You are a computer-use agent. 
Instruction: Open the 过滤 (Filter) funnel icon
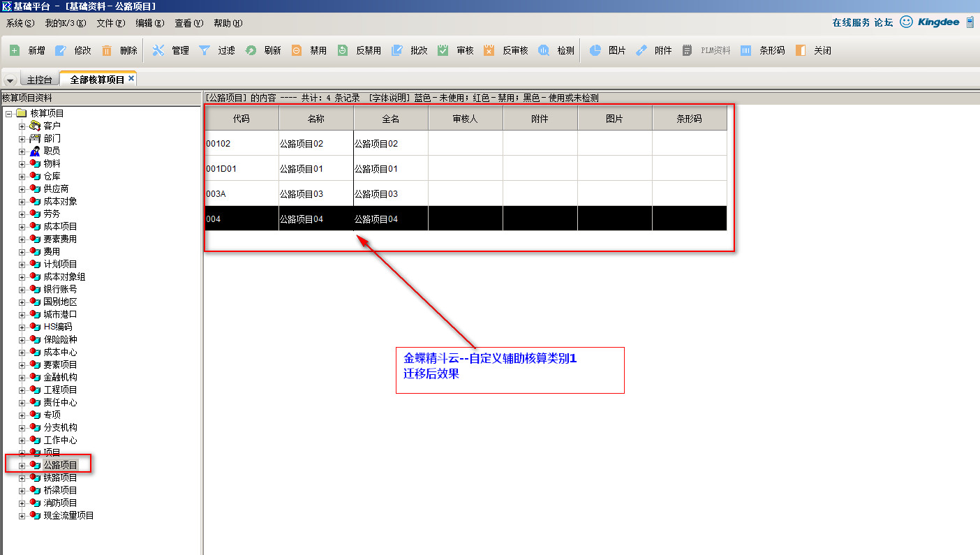click(x=205, y=50)
